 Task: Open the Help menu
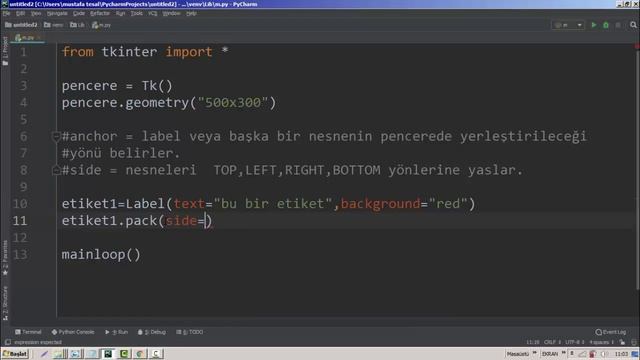click(x=191, y=13)
